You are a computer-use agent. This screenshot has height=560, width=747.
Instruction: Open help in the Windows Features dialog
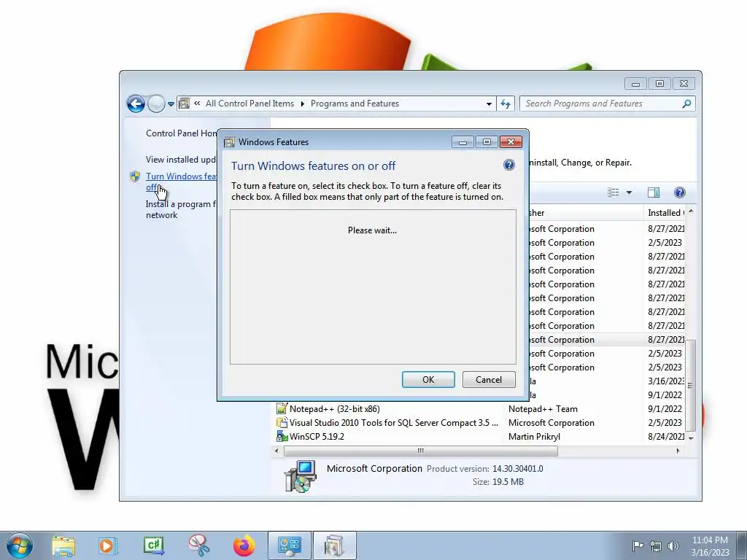tap(508, 166)
